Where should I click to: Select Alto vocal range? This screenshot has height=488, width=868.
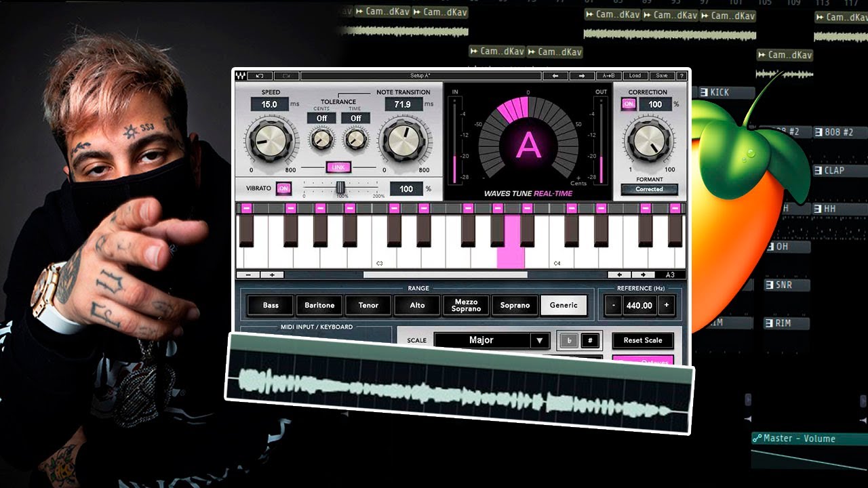coord(417,306)
